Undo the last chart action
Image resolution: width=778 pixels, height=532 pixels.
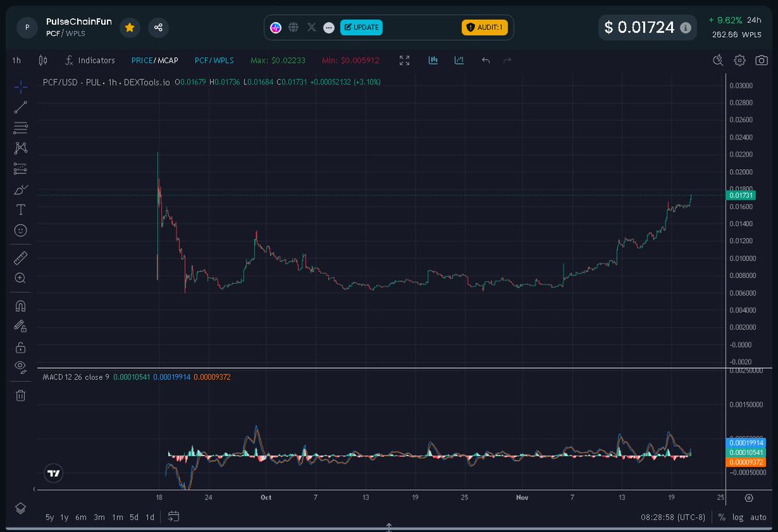pyautogui.click(x=486, y=60)
